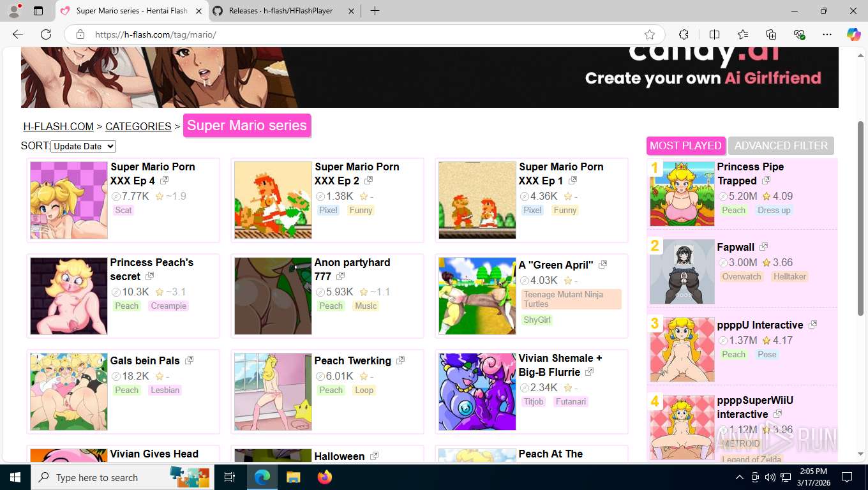Select Funny tag under XXX Ep 1
The image size is (868, 490).
[x=565, y=210]
